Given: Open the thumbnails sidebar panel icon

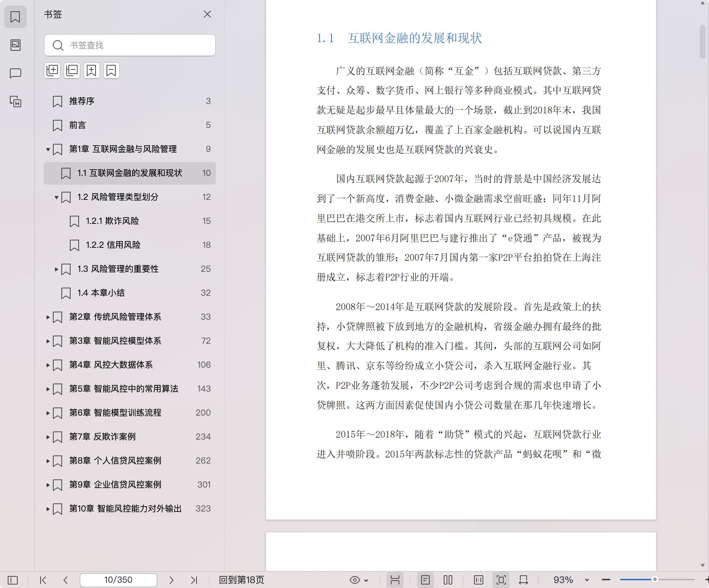Looking at the screenshot, I should (x=15, y=45).
